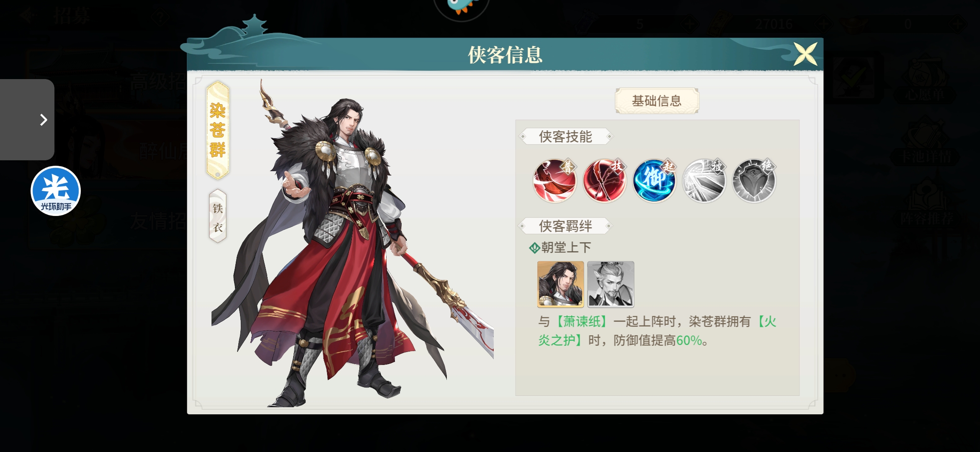The height and width of the screenshot is (452, 980).
Task: Select the 铁衣 class tag
Action: [x=218, y=216]
